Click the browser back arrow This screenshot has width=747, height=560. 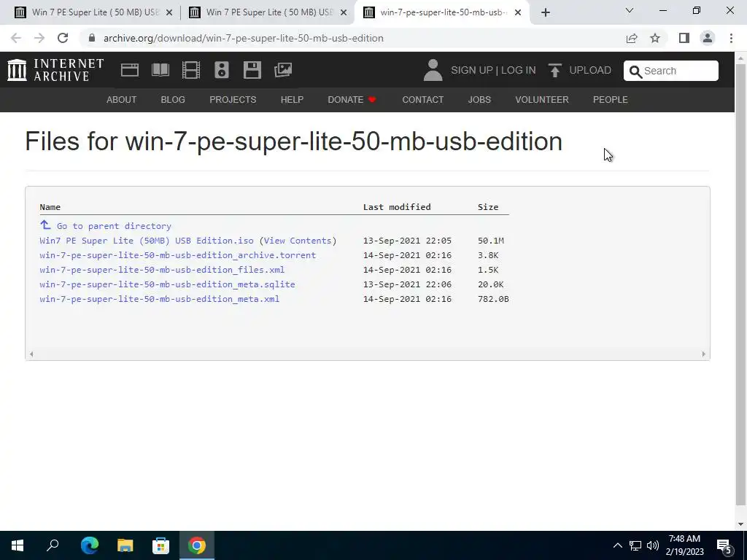coord(16,38)
